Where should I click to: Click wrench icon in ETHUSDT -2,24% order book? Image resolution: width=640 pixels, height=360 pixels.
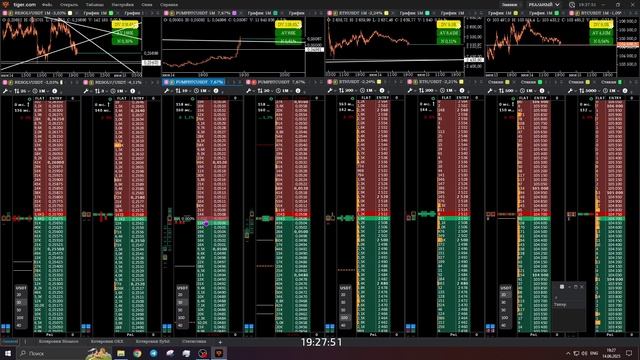[329, 91]
